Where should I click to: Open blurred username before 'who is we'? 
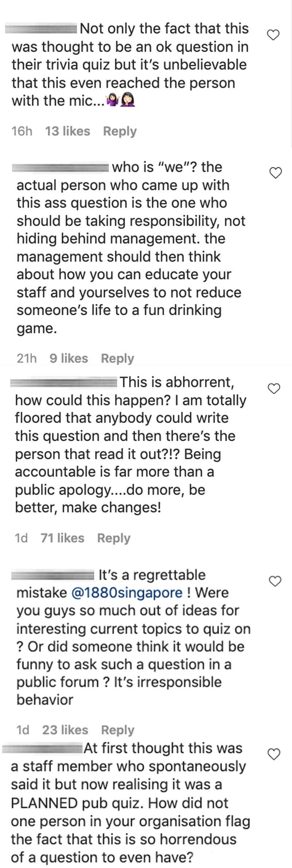(60, 168)
